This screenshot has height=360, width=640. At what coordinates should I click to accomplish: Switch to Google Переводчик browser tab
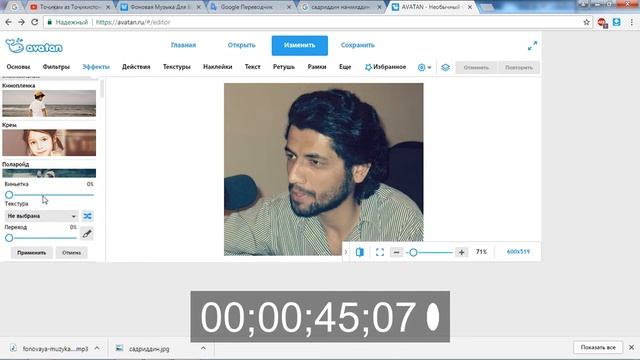249,7
